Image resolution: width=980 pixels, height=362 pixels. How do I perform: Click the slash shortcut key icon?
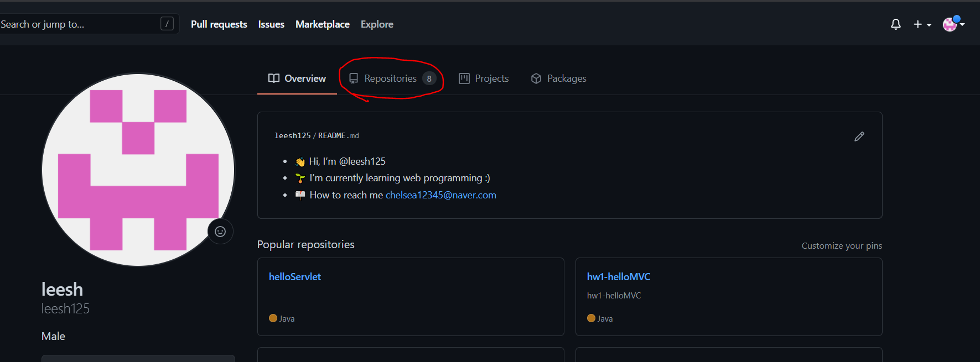(x=167, y=24)
